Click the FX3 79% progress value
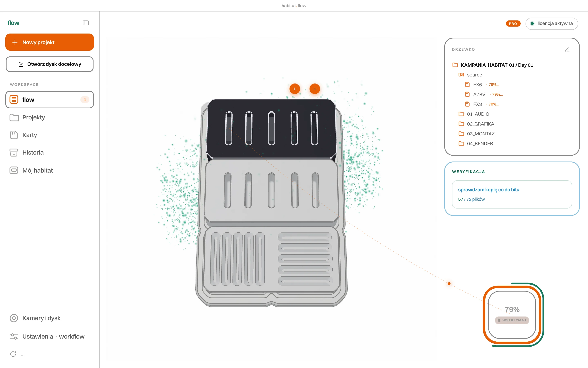 tap(494, 104)
